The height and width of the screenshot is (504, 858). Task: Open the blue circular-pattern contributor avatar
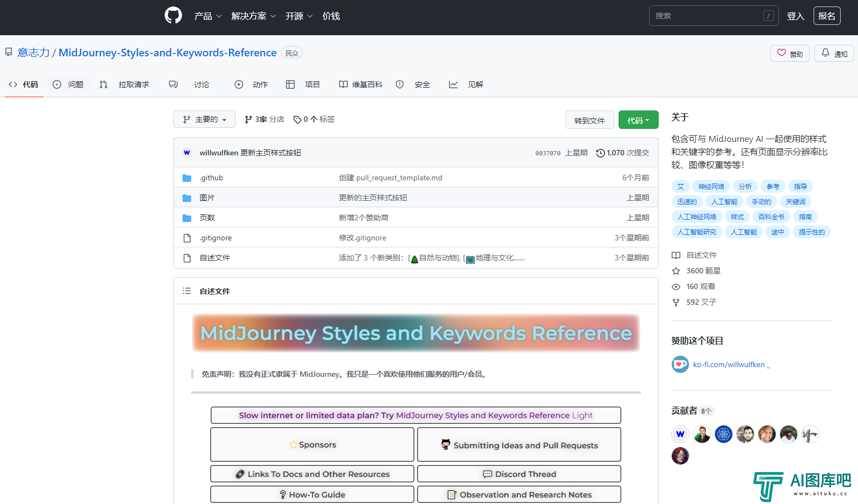[724, 434]
